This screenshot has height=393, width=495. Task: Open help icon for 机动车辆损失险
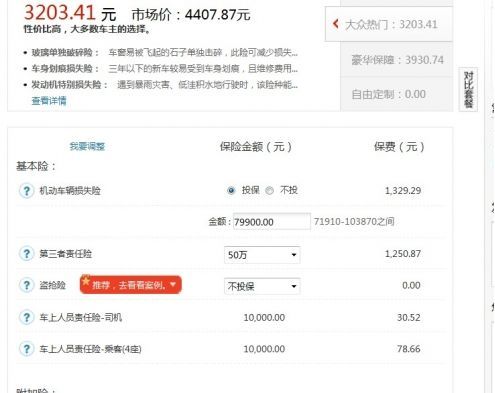pos(26,191)
